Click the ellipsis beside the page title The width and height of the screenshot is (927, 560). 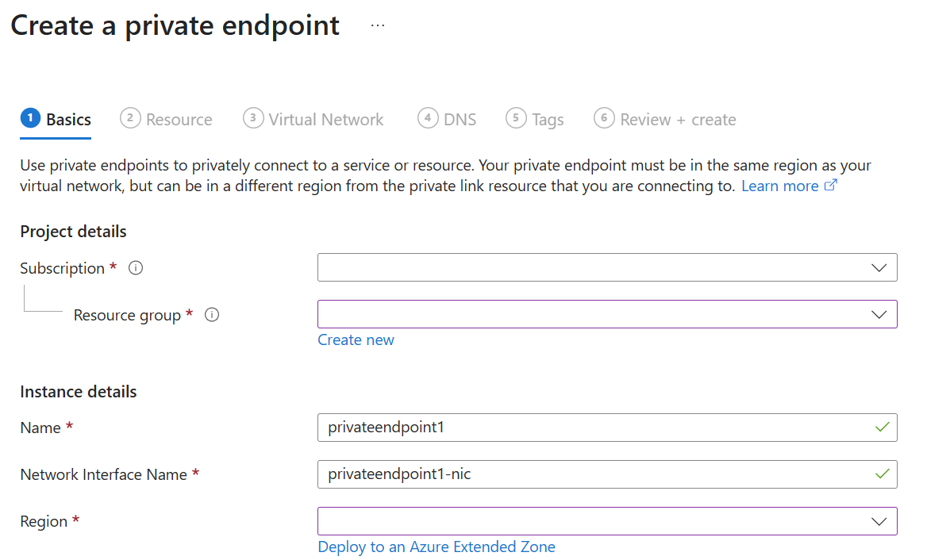coord(378,25)
